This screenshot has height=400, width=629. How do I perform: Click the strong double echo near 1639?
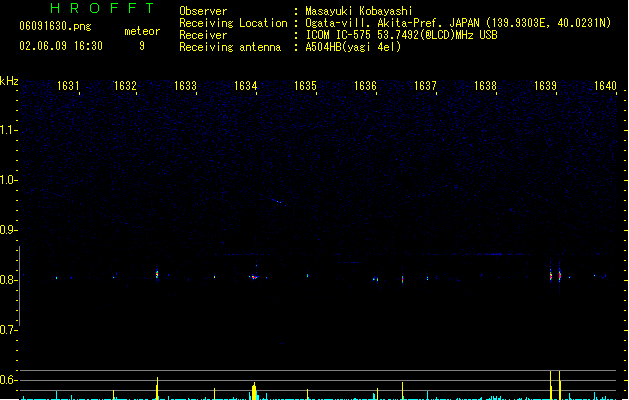[x=555, y=276]
